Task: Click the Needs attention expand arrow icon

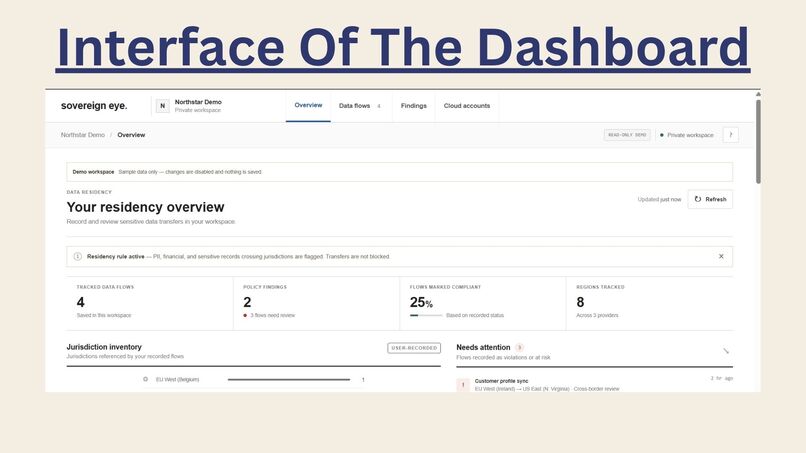Action: tap(726, 351)
